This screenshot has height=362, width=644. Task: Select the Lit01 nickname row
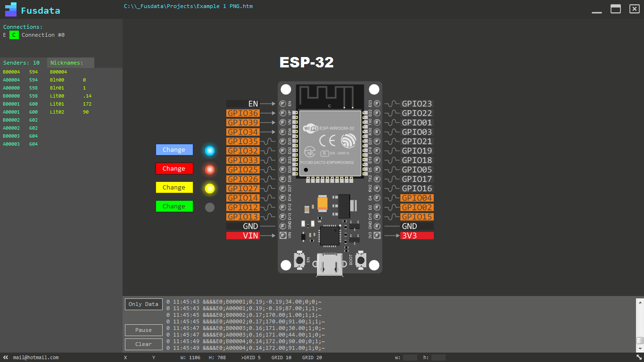(x=71, y=104)
